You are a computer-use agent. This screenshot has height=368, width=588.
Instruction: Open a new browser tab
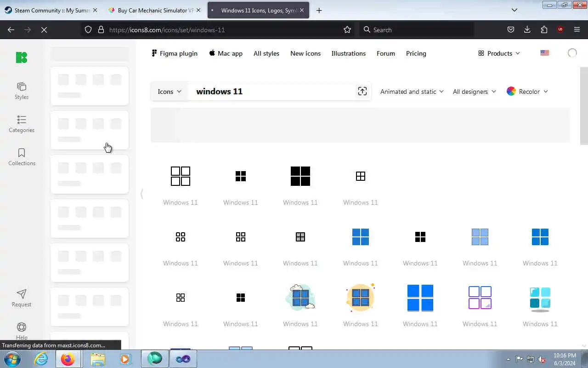click(x=319, y=10)
